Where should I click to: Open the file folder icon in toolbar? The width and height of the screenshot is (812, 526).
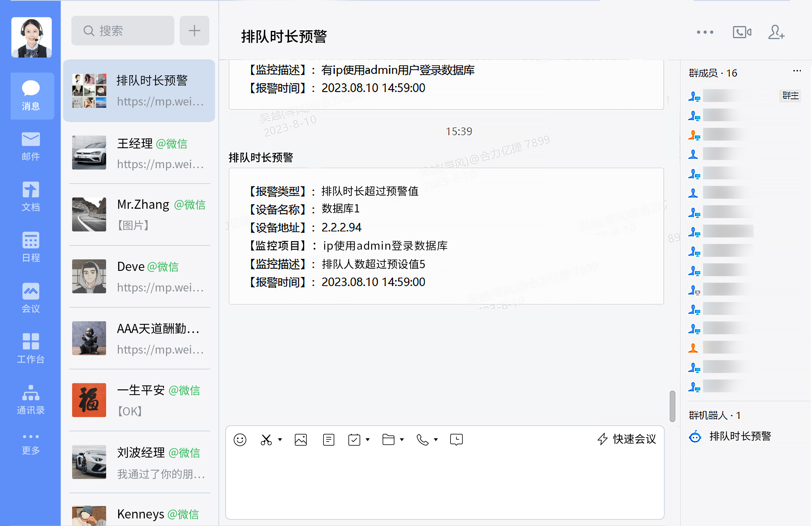point(388,439)
